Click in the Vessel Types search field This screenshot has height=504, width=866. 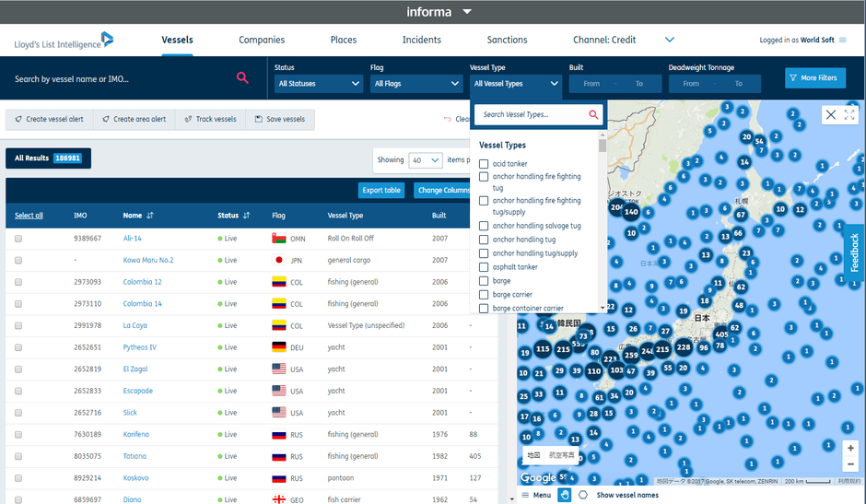coord(530,115)
